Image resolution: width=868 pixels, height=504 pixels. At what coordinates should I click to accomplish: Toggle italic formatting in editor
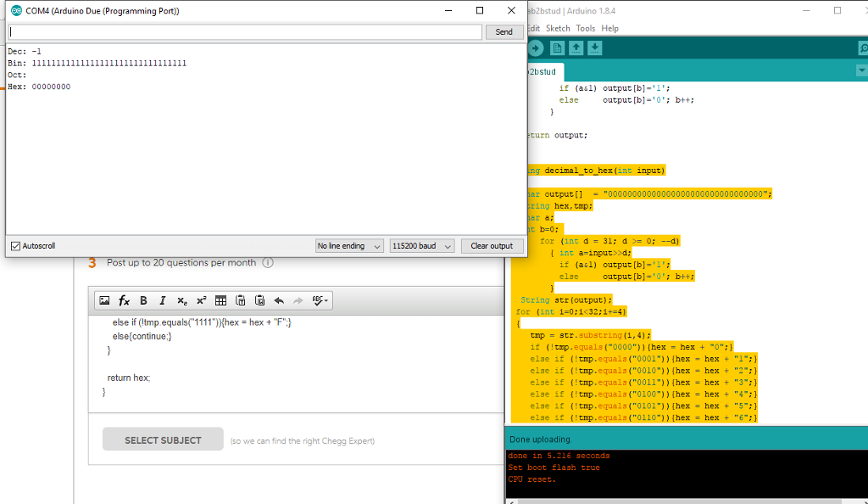(x=162, y=300)
